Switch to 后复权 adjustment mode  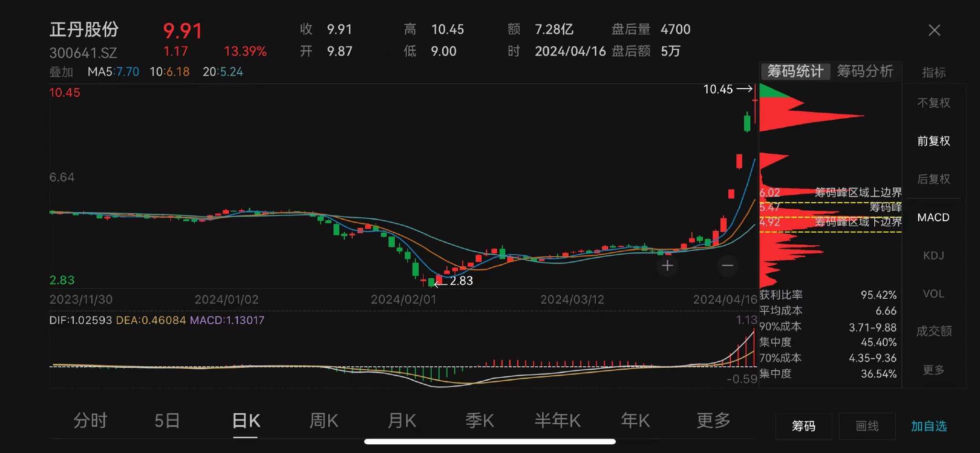tap(933, 179)
